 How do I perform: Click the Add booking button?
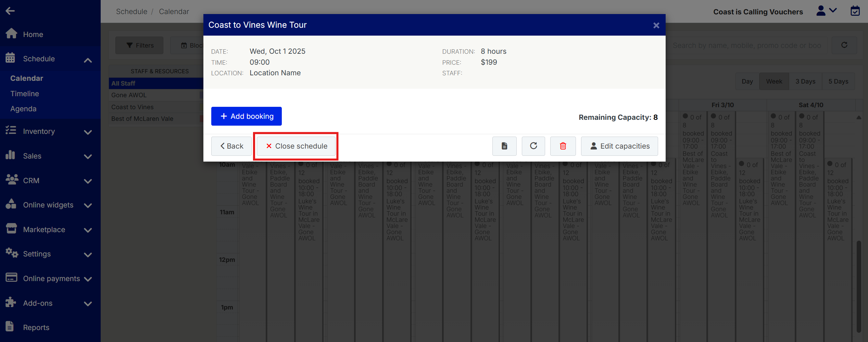point(246,116)
